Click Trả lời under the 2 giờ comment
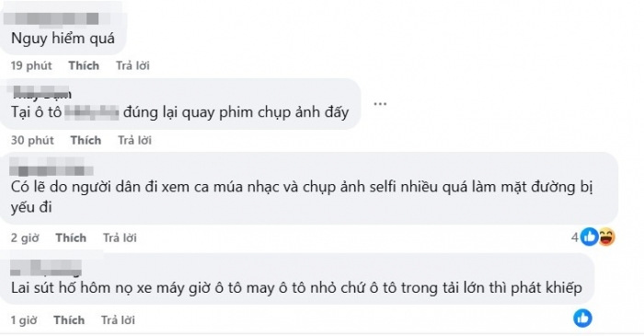The height and width of the screenshot is (336, 644). (x=120, y=238)
